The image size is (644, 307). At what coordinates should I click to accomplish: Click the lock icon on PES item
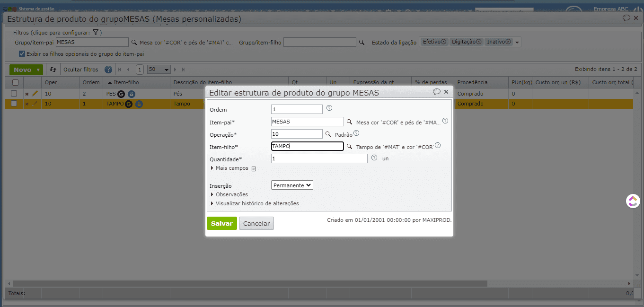132,94
